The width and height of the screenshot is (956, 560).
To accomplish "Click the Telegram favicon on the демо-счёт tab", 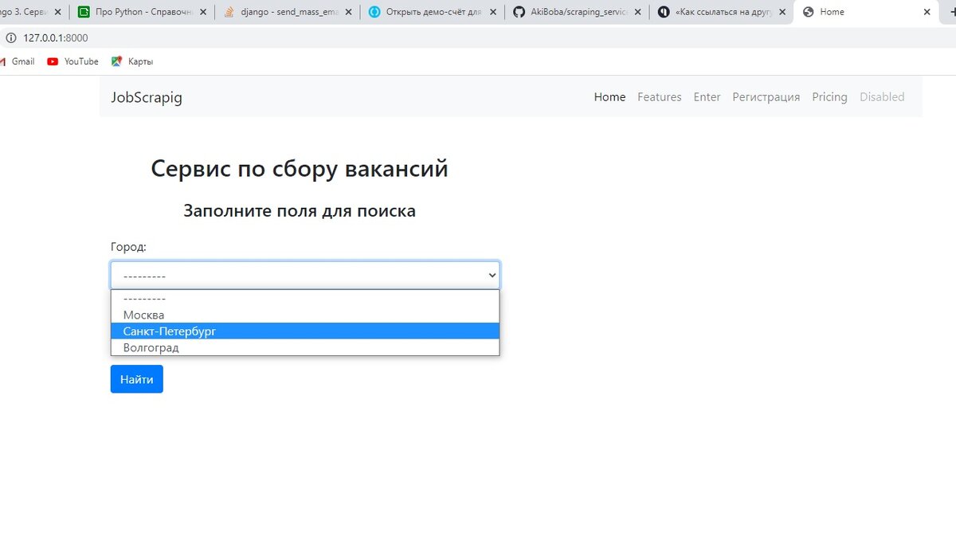I will 374,11.
